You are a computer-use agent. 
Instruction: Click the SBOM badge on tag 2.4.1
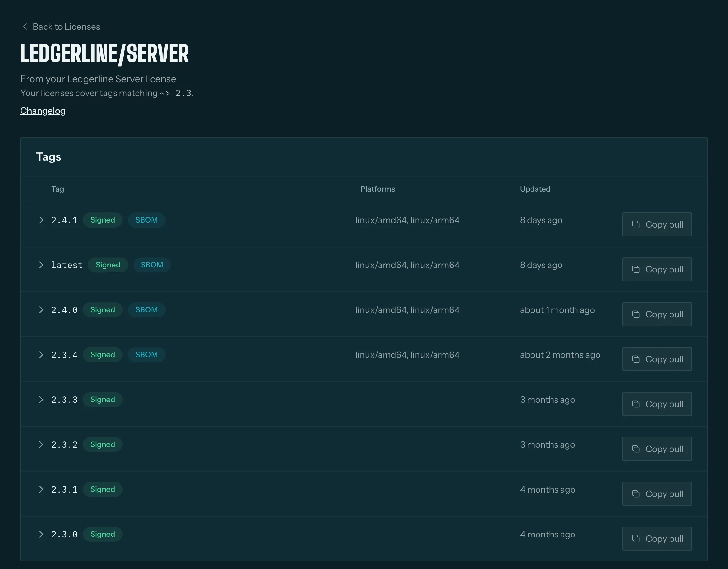(147, 220)
